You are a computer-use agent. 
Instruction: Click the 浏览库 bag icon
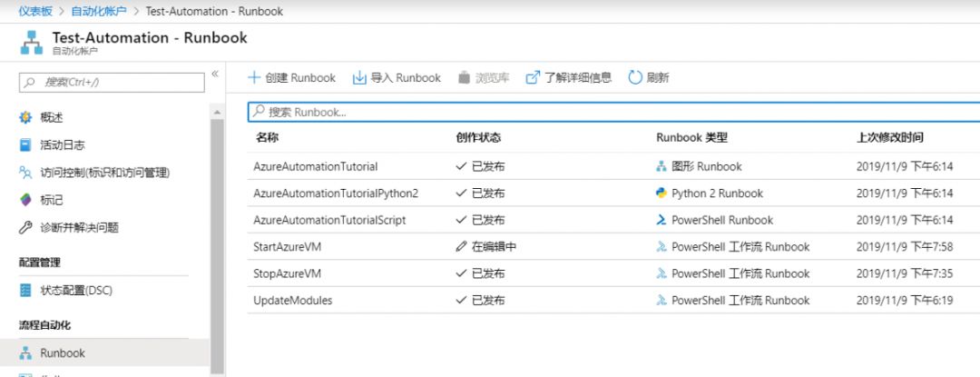click(x=464, y=77)
